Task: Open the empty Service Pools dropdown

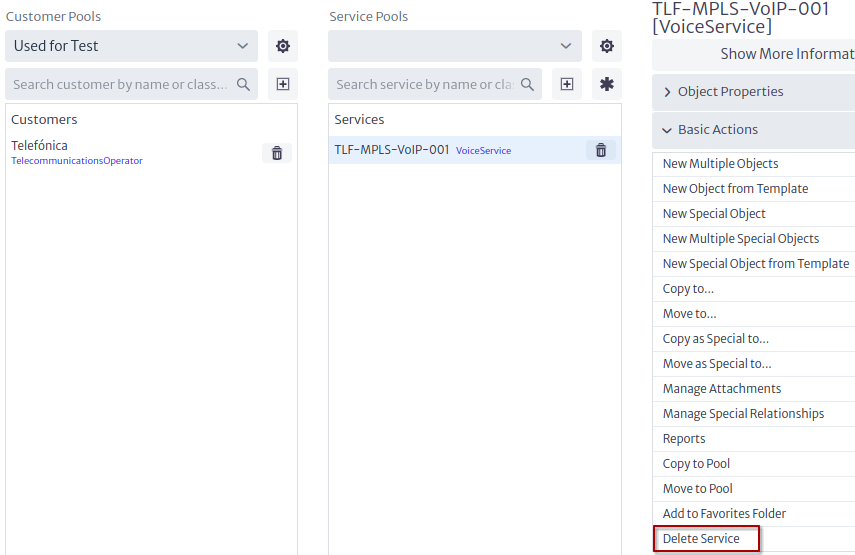Action: click(455, 46)
